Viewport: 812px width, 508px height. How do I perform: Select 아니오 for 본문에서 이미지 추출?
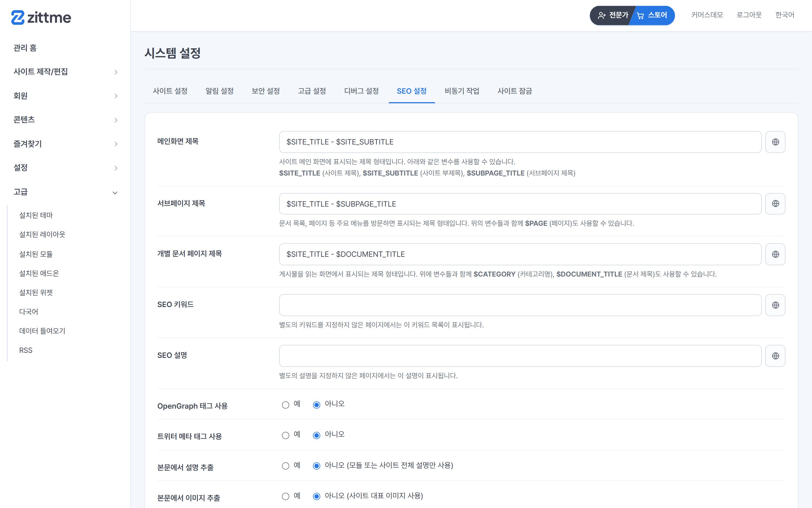(x=316, y=496)
